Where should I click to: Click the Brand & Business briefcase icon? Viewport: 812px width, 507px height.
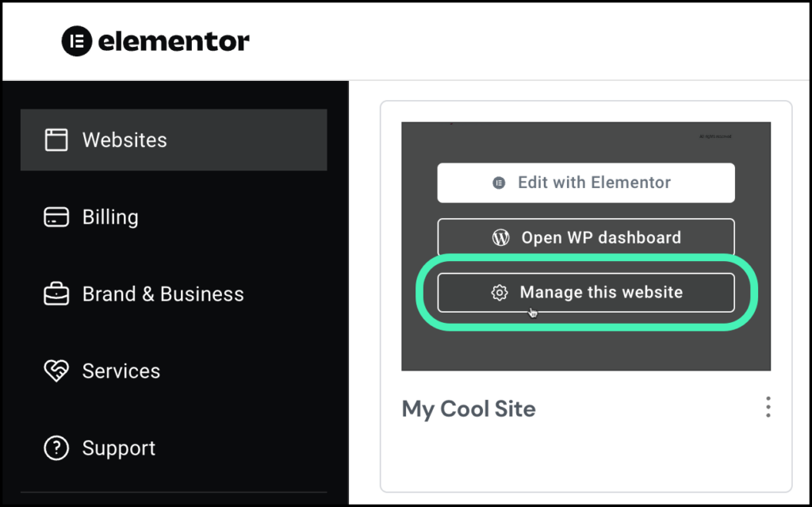point(56,294)
